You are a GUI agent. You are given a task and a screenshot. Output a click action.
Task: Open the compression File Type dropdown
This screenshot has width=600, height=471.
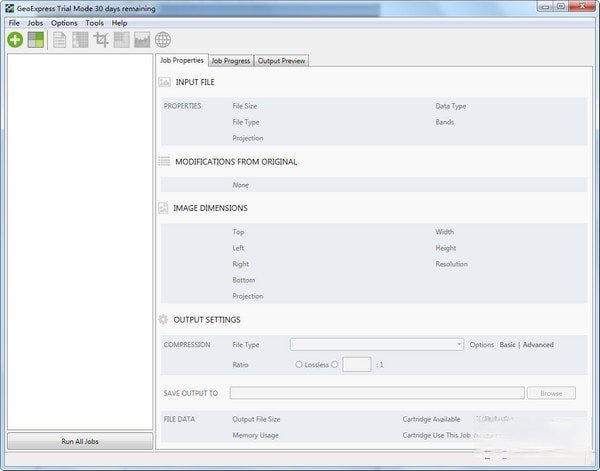pos(377,344)
